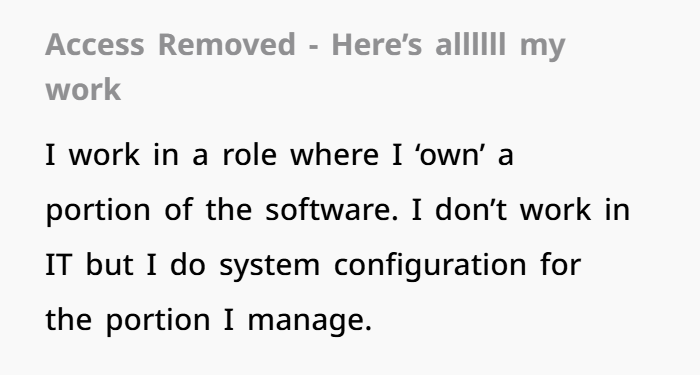700x375 pixels.
Task: Click the stretched word 'alllllll' in the heading
Action: (x=471, y=45)
